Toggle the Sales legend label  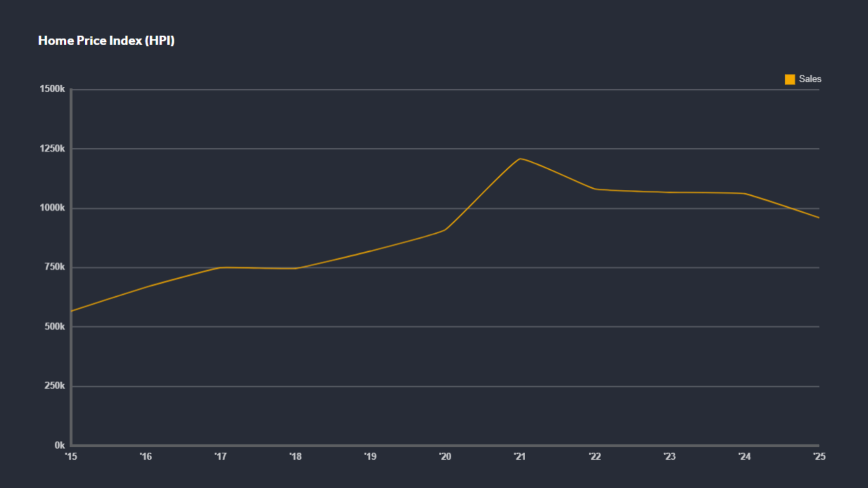point(810,79)
